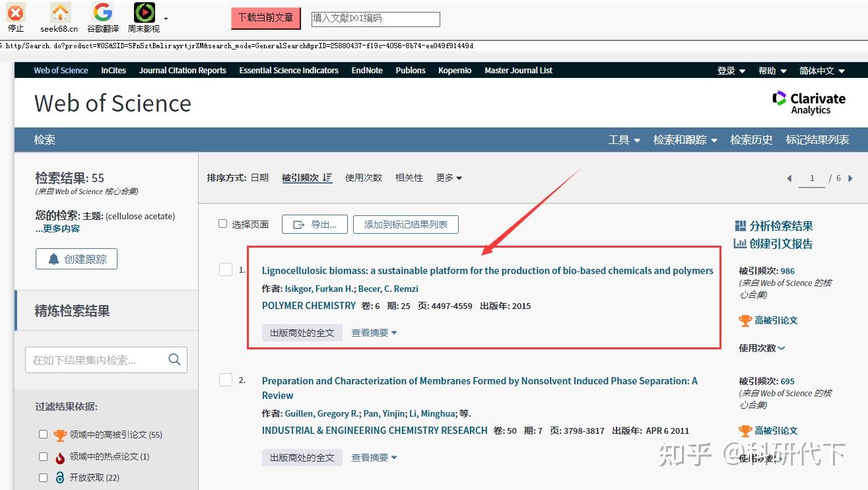Open the Master Journal List tab

(x=519, y=71)
